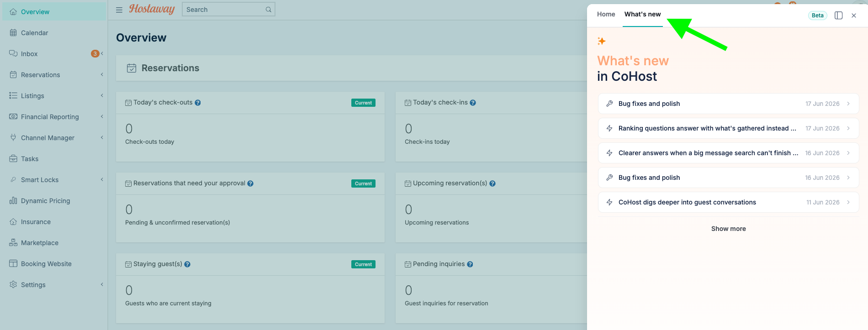Screen dimensions: 868x330
Task: Click the Hostaway logo
Action: click(152, 9)
